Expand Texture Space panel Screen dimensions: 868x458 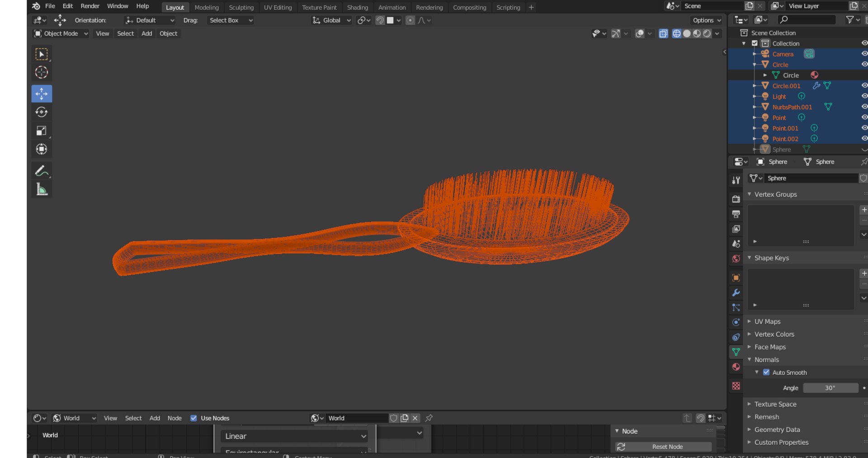click(x=775, y=404)
